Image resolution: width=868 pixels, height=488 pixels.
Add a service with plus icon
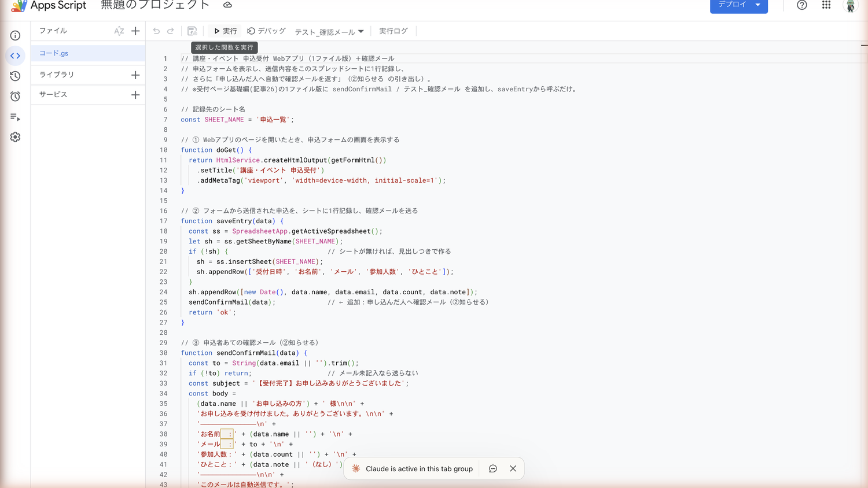point(135,95)
